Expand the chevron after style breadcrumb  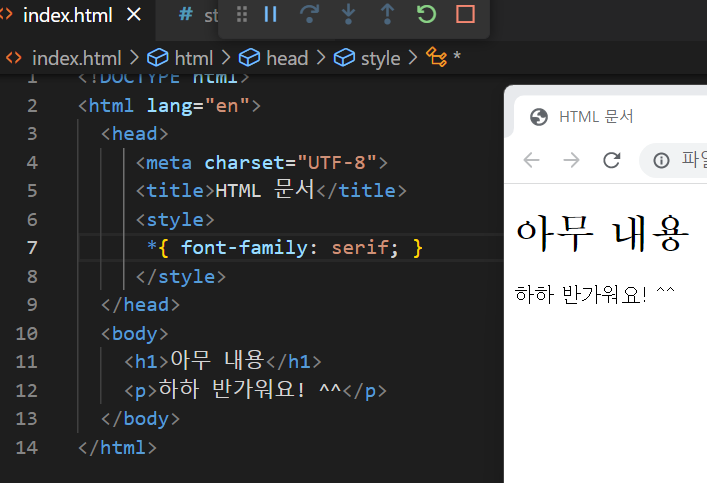tap(413, 58)
